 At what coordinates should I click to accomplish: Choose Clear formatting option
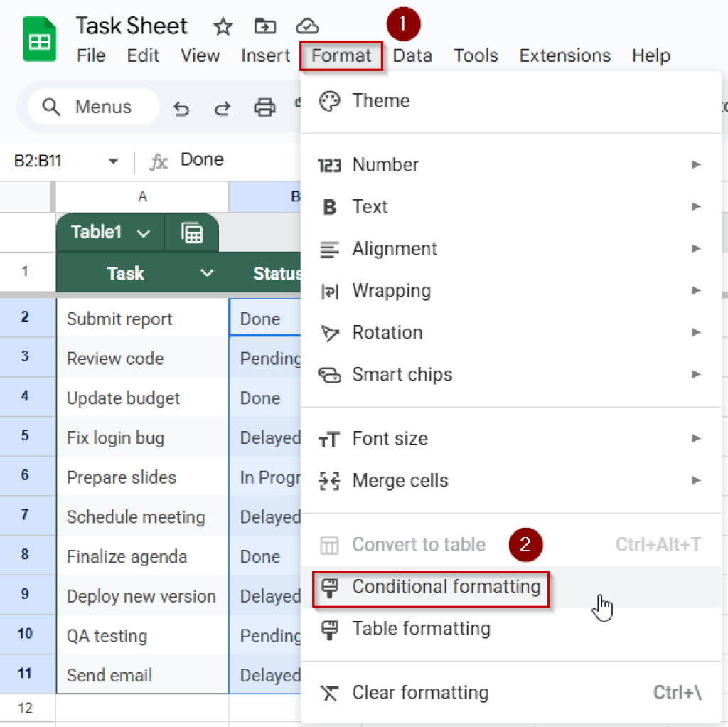[x=420, y=693]
